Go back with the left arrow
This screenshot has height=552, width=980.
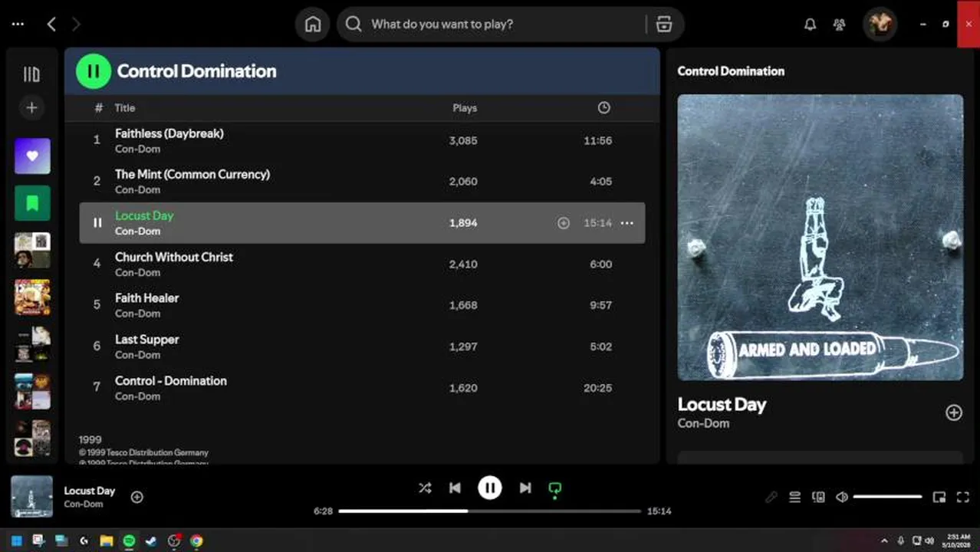pyautogui.click(x=51, y=25)
